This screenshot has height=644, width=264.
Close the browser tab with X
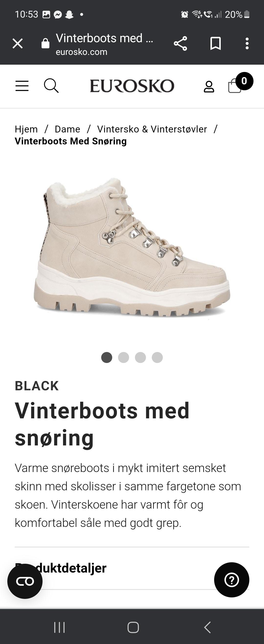[18, 43]
